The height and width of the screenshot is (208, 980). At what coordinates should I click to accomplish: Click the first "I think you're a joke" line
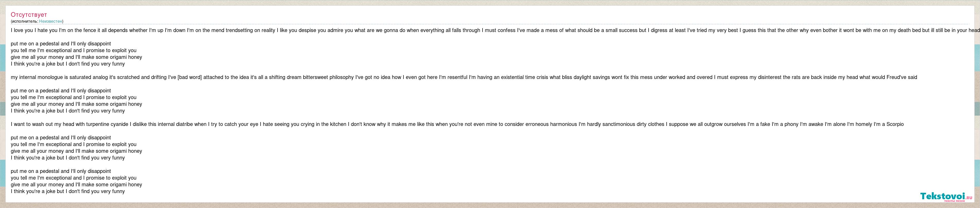tap(68, 64)
